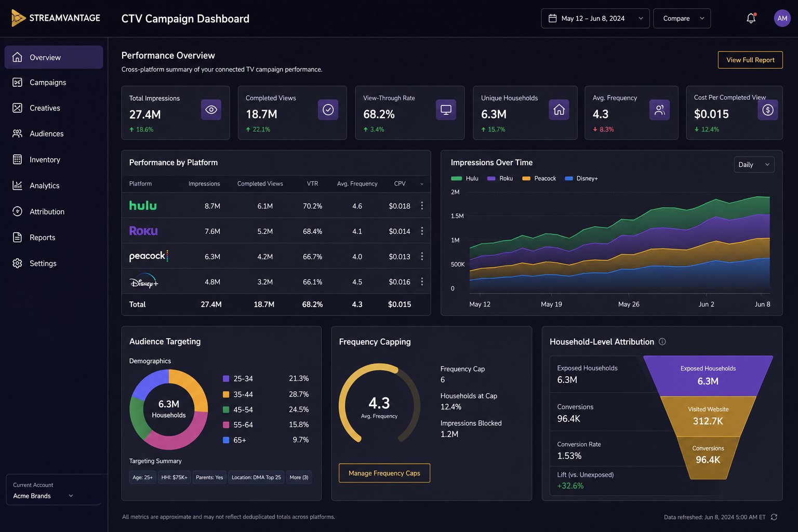The width and height of the screenshot is (798, 532).
Task: Click the Hulu platform logo
Action: pyautogui.click(x=143, y=206)
